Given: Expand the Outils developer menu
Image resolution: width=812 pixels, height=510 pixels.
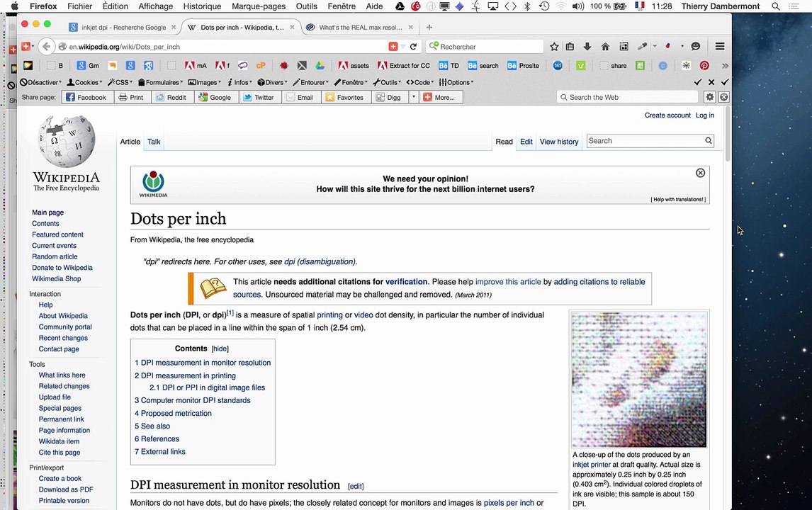Looking at the screenshot, I should pos(387,82).
